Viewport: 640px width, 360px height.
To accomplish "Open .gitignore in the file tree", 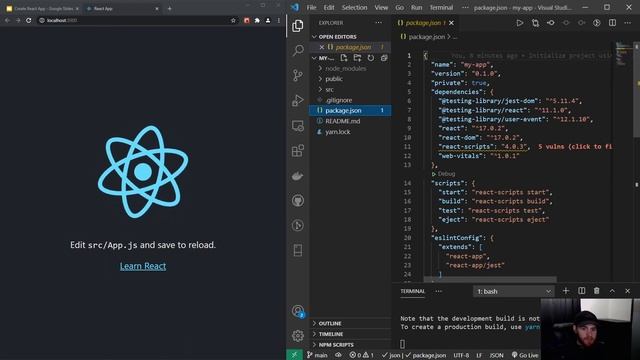I will 338,100.
